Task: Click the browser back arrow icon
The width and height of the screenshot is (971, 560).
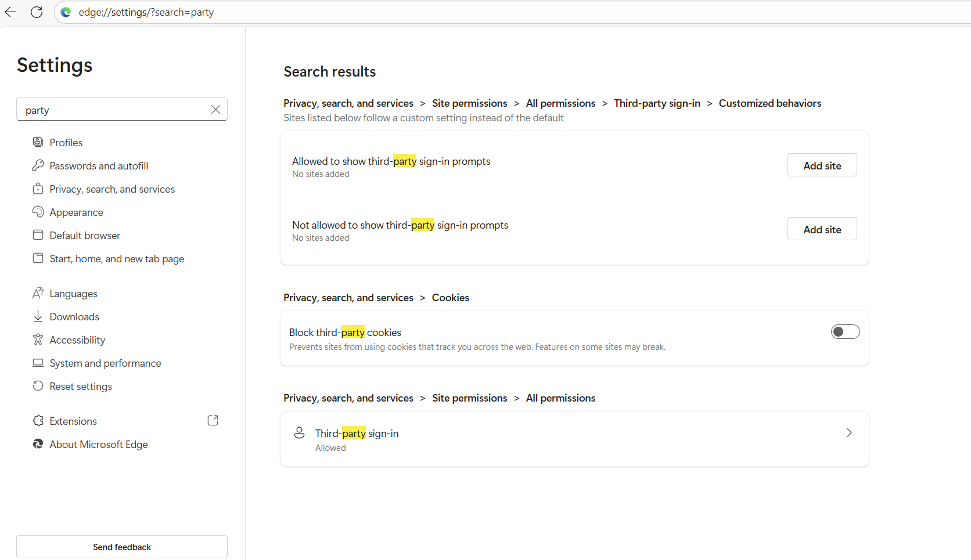Action: click(x=10, y=12)
